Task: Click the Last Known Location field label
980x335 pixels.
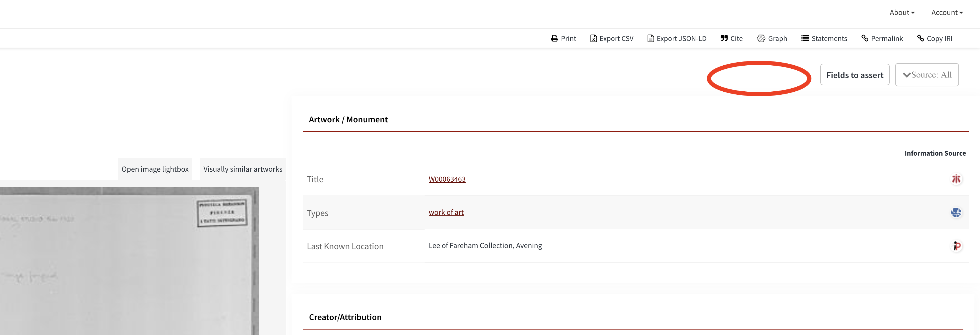Action: click(345, 246)
